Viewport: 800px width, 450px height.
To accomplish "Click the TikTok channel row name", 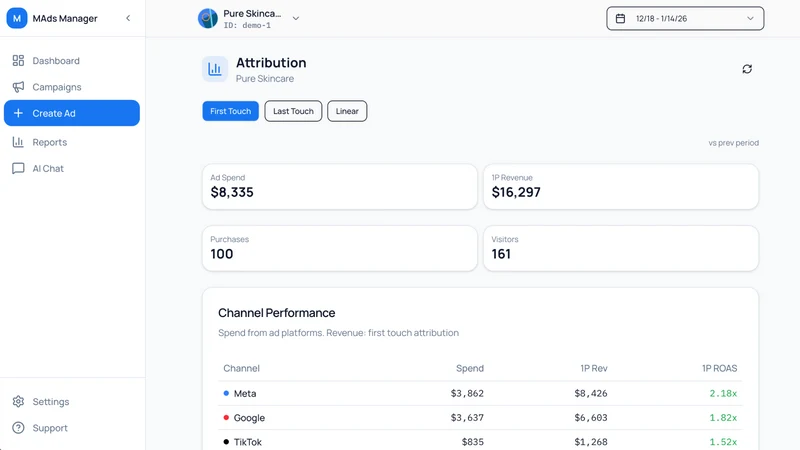I will coord(247,442).
